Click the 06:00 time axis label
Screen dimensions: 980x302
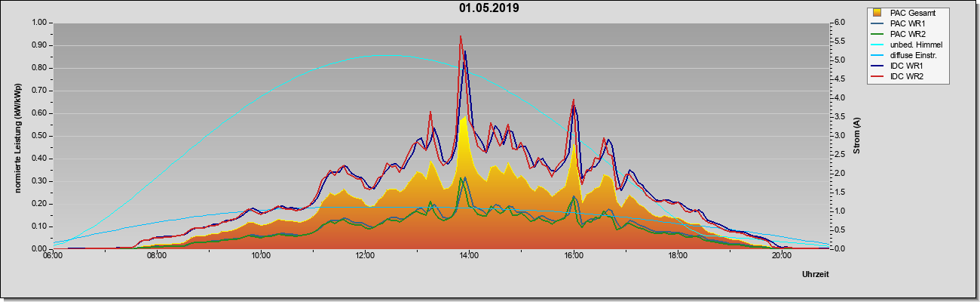[52, 255]
